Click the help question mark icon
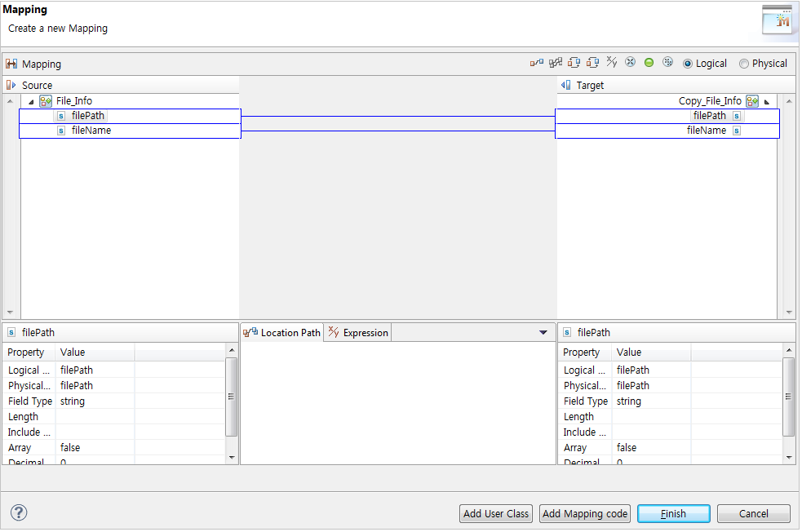802x532 pixels. pyautogui.click(x=18, y=513)
